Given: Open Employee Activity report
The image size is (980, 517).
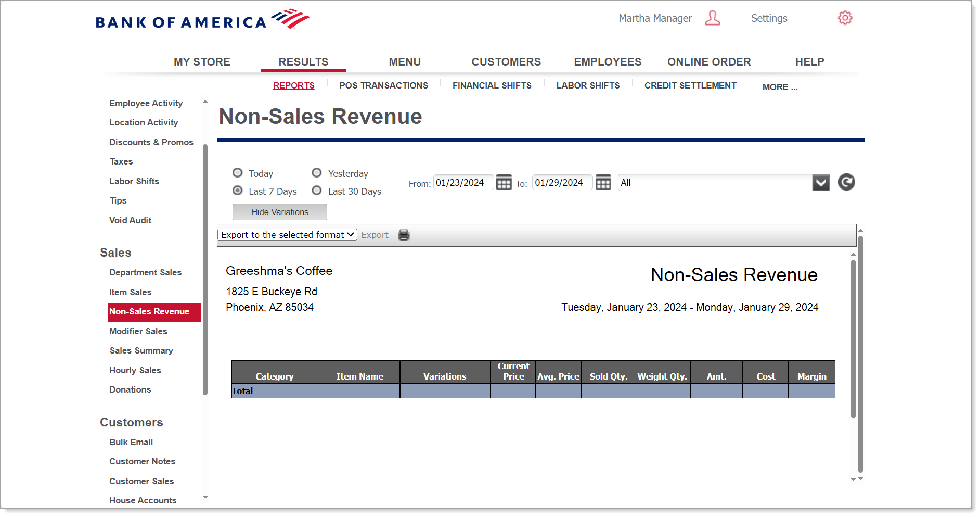Looking at the screenshot, I should (x=146, y=103).
